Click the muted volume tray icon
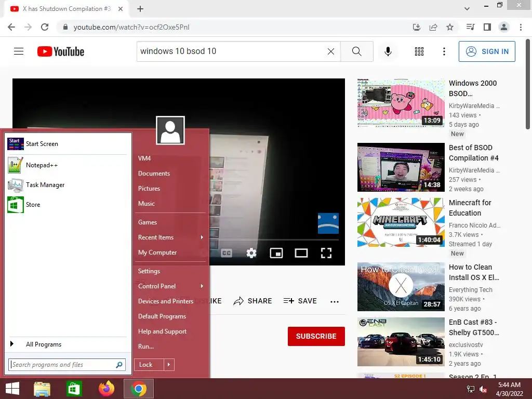The image size is (532, 399). tap(484, 389)
